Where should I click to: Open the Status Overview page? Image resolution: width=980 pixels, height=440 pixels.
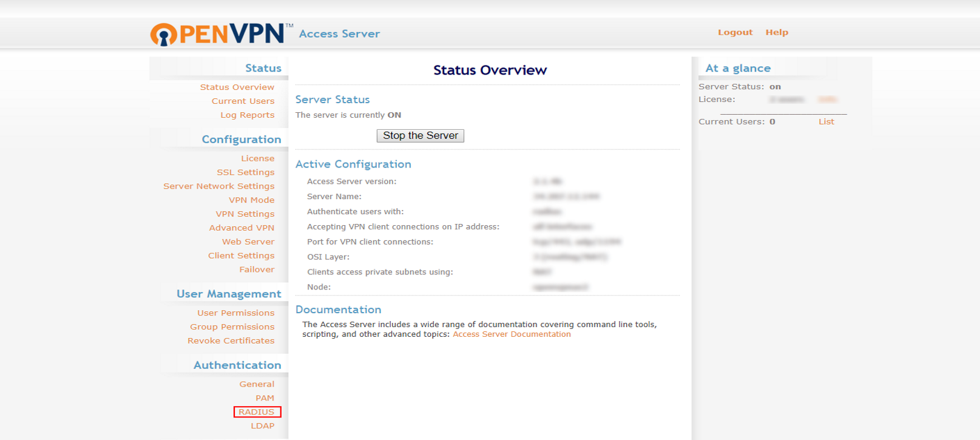click(237, 87)
